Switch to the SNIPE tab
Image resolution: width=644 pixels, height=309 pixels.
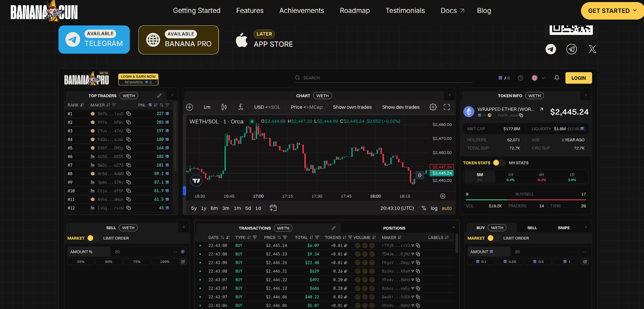(x=563, y=228)
